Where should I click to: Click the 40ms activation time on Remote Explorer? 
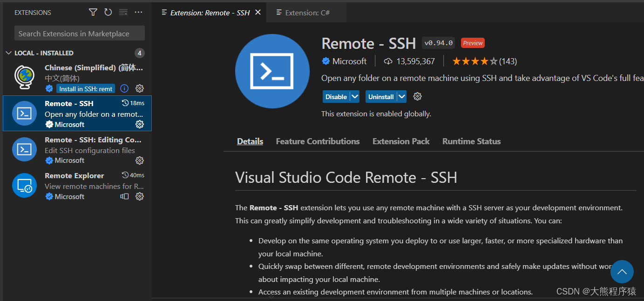click(x=133, y=175)
